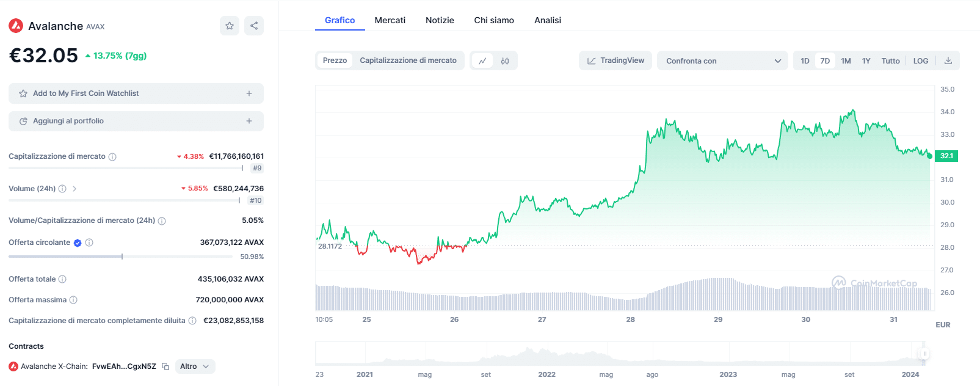Open the Confronta con dropdown
Image resolution: width=980 pixels, height=386 pixels.
pyautogui.click(x=723, y=61)
